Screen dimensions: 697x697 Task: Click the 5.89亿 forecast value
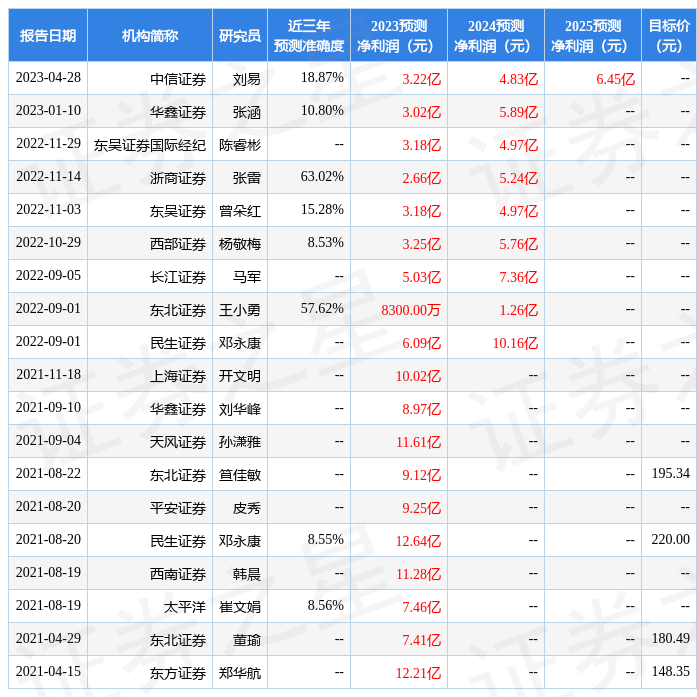(x=519, y=112)
